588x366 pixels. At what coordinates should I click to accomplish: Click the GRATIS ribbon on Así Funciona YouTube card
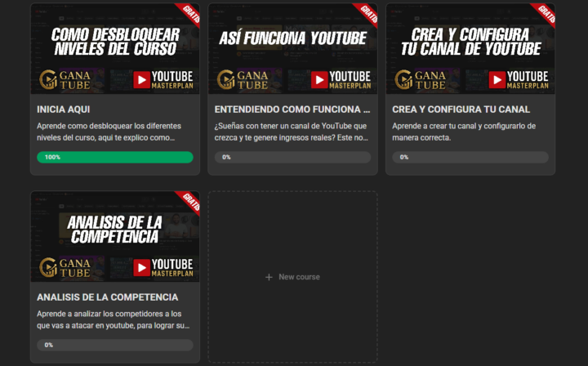tap(368, 14)
